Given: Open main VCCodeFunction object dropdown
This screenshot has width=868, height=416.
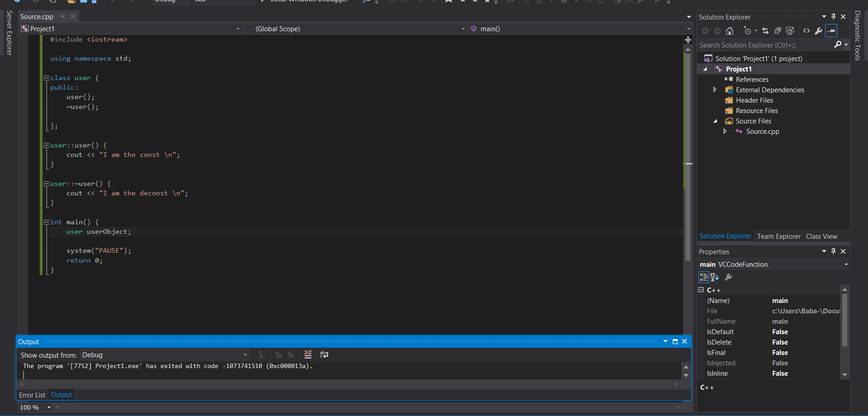Looking at the screenshot, I should (x=846, y=265).
